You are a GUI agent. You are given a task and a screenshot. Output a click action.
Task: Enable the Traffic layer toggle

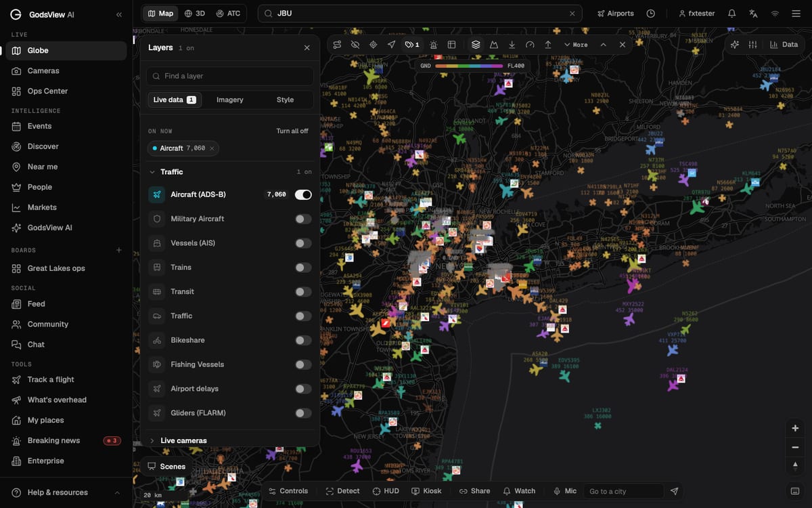coord(303,316)
